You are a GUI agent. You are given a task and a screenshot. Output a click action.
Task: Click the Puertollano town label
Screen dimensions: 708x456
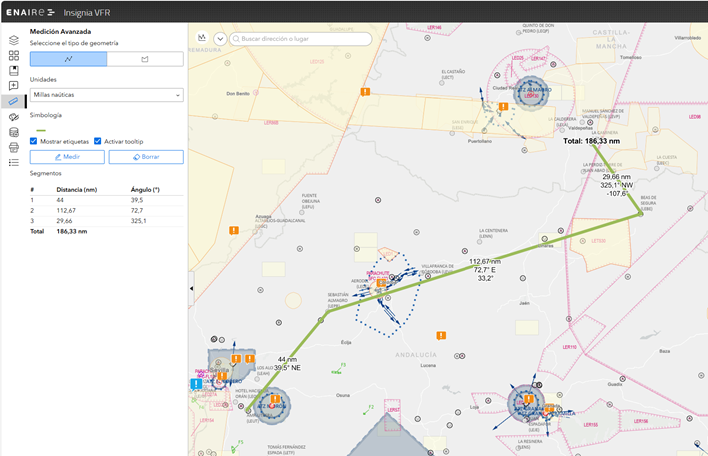[480, 141]
